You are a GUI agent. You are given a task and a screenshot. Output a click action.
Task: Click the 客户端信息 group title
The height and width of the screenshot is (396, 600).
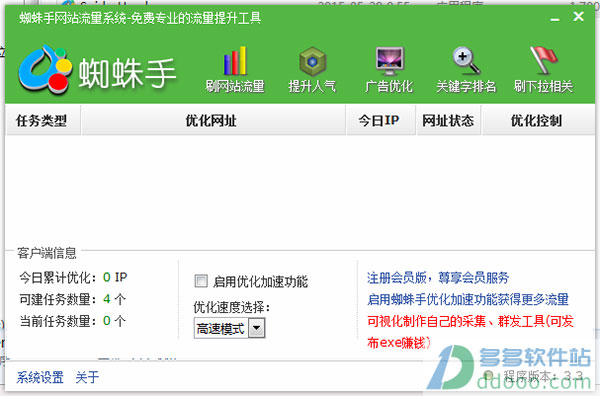[x=47, y=253]
